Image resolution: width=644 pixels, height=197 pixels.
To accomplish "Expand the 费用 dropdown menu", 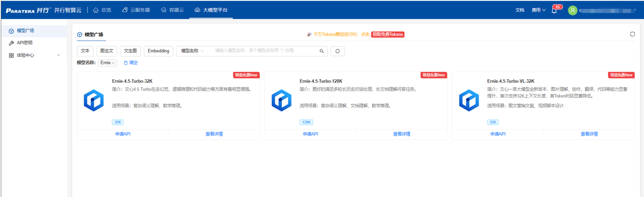I will 538,10.
